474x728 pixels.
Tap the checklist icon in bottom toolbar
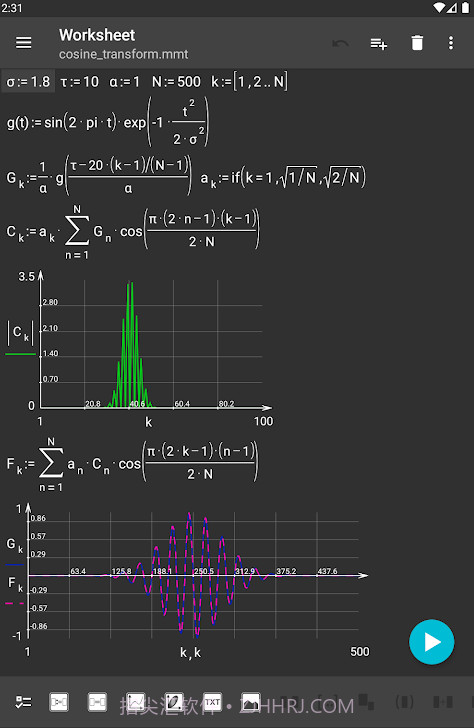point(23,702)
